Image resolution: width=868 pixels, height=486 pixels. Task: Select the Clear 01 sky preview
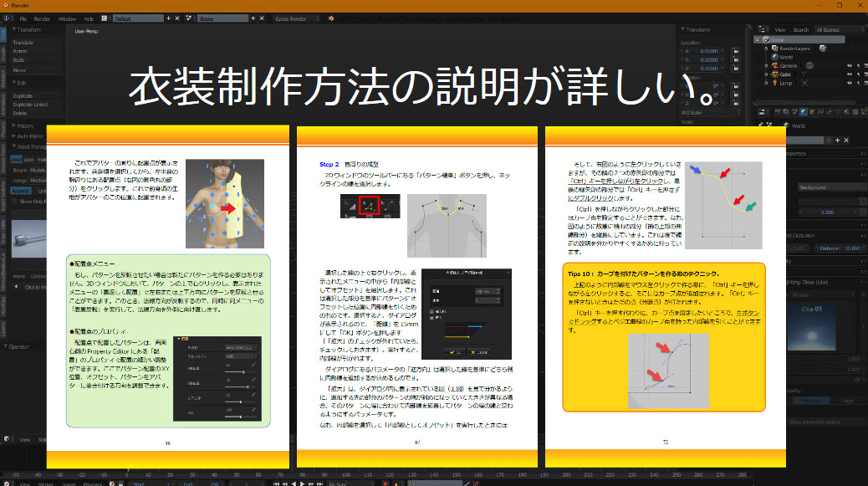[x=811, y=326]
